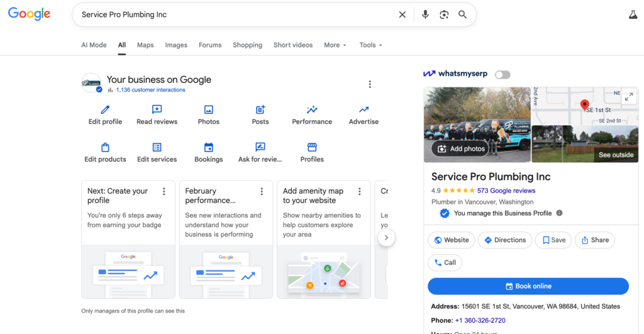Toggle the whatsmyserp switch
The width and height of the screenshot is (644, 334).
[x=502, y=75]
